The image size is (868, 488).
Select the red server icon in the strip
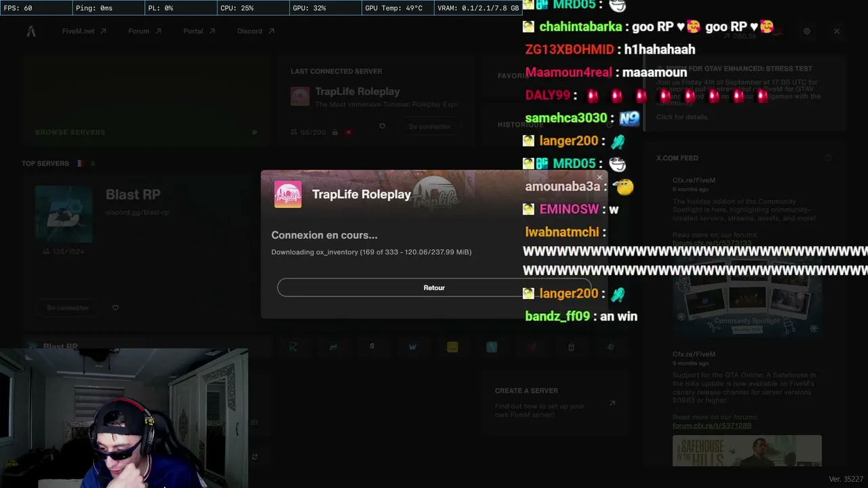532,347
